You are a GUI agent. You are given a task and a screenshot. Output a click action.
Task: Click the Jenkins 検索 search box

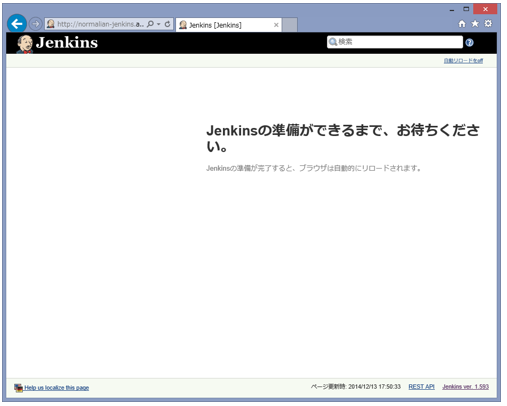395,42
